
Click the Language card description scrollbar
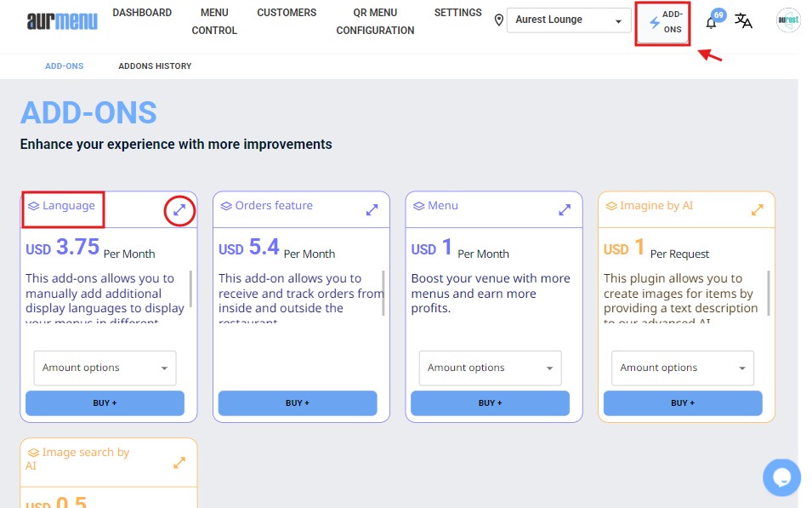point(190,289)
